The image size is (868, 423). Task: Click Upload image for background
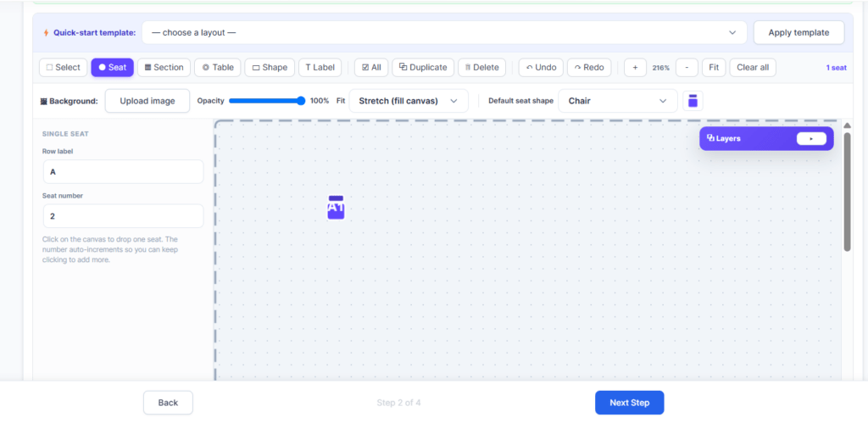coord(147,101)
